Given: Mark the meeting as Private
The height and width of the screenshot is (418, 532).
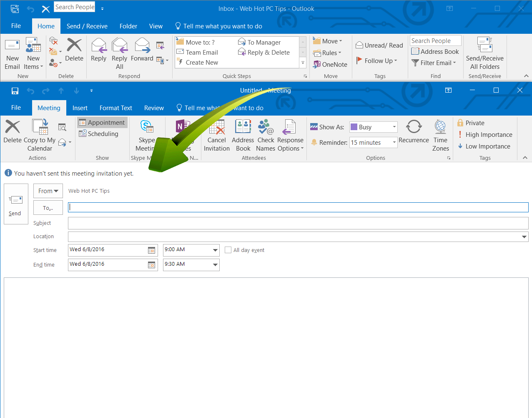Looking at the screenshot, I should [x=471, y=123].
